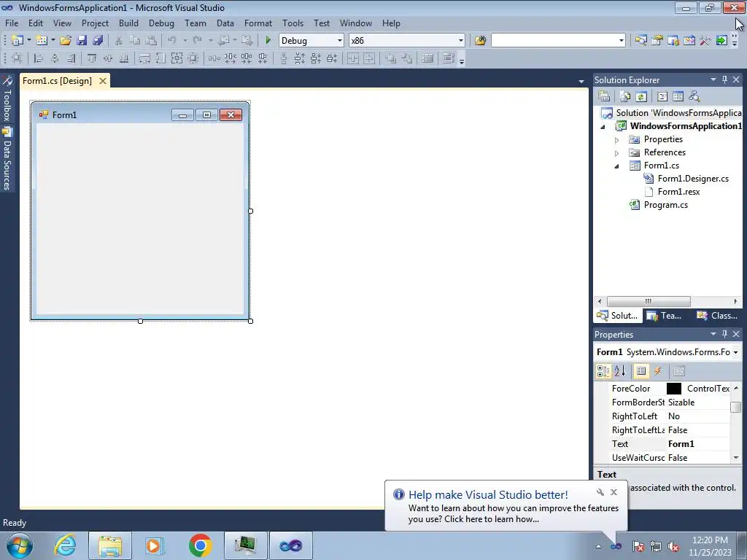Open the New Project icon's dropdown arrow

coord(29,41)
